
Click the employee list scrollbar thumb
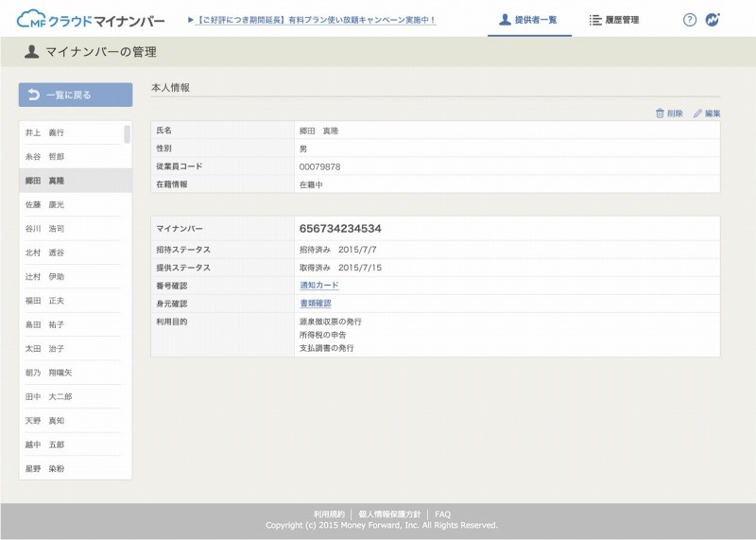coord(127,134)
